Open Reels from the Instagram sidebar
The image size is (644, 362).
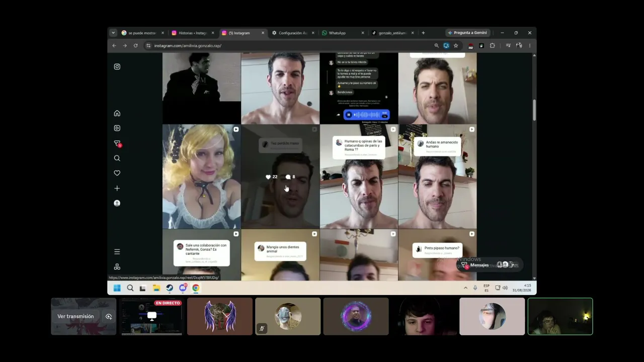click(x=117, y=128)
